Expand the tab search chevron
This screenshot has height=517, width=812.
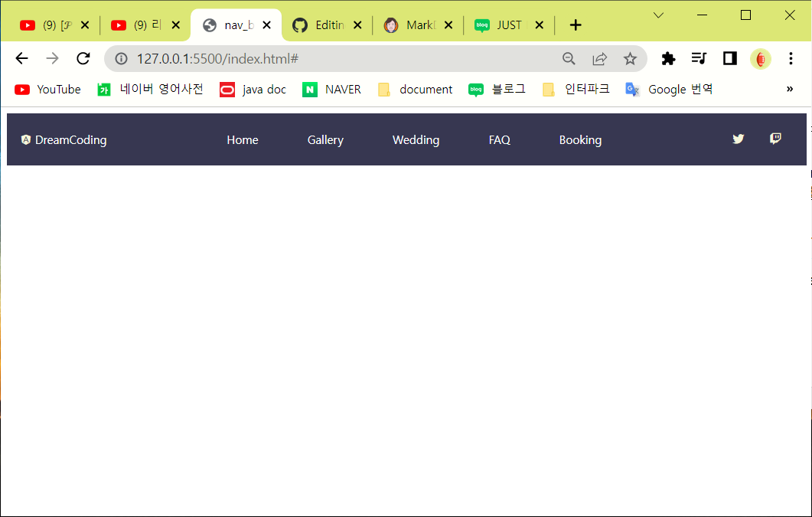tap(659, 15)
